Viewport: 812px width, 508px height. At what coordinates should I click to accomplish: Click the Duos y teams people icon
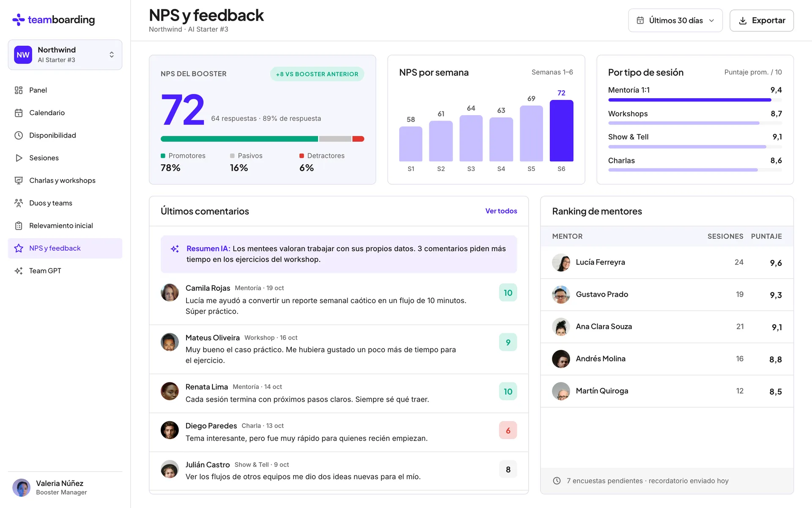point(19,203)
